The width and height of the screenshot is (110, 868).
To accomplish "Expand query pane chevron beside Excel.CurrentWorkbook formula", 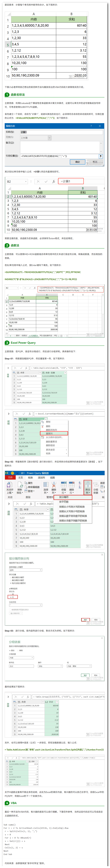I will coord(9,414).
